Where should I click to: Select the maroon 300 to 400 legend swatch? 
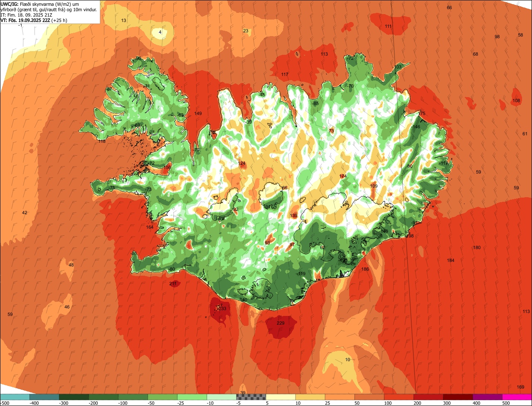click(x=458, y=397)
